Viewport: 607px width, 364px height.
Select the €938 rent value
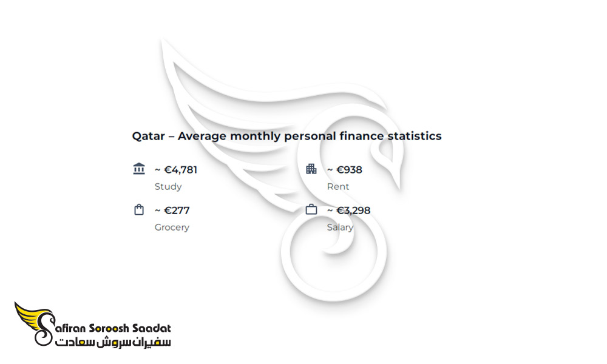tap(345, 170)
